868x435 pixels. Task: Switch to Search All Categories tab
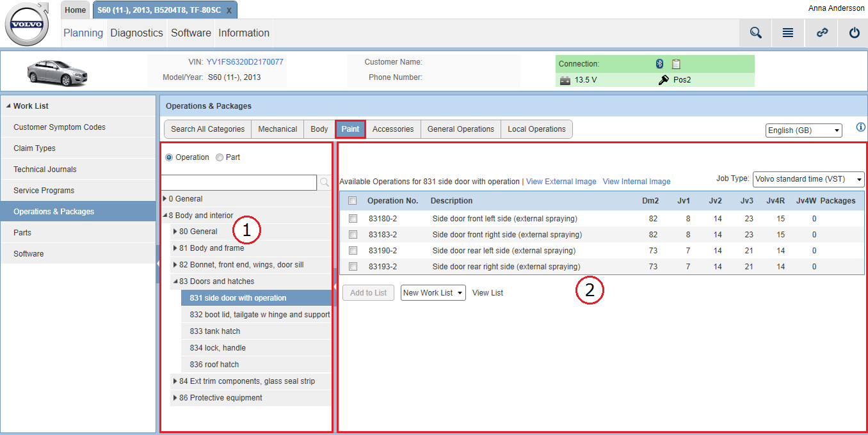[x=207, y=129]
